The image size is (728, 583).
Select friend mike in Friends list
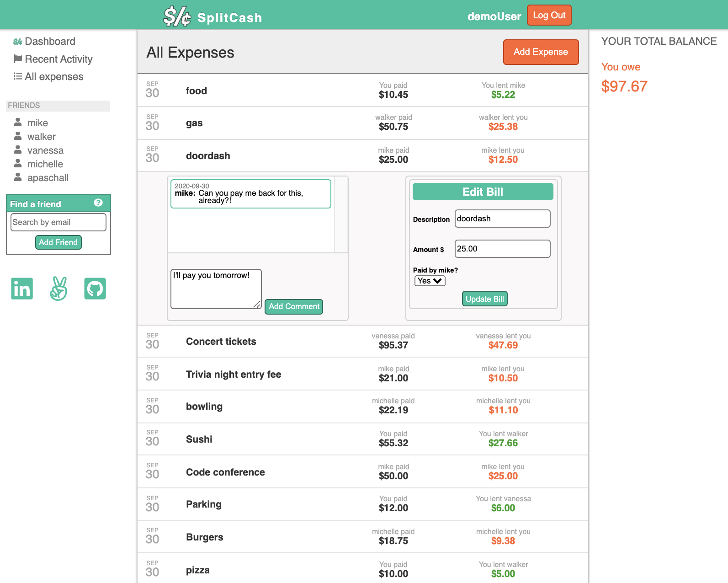pos(37,123)
